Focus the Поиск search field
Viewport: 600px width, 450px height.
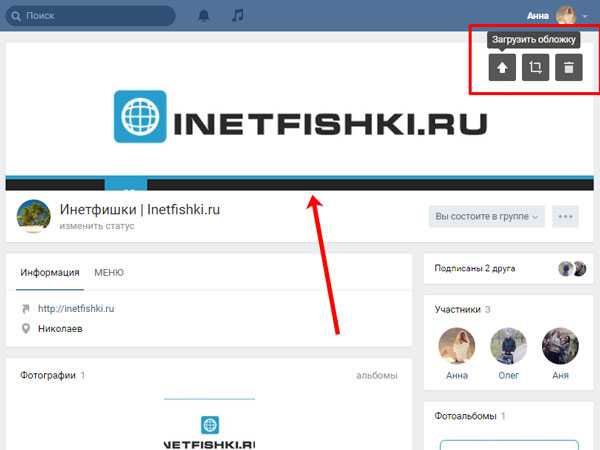91,16
